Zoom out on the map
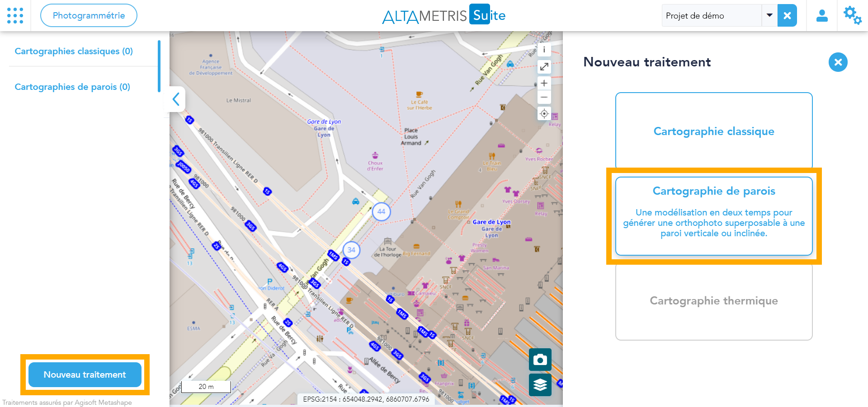Screen dimensions: 868x407 544,97
